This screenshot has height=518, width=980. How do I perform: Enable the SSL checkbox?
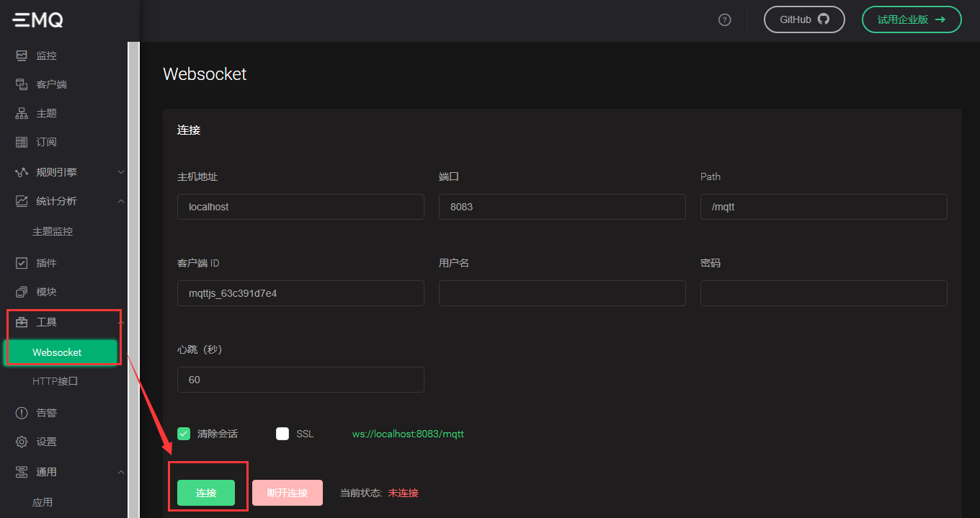pyautogui.click(x=282, y=433)
